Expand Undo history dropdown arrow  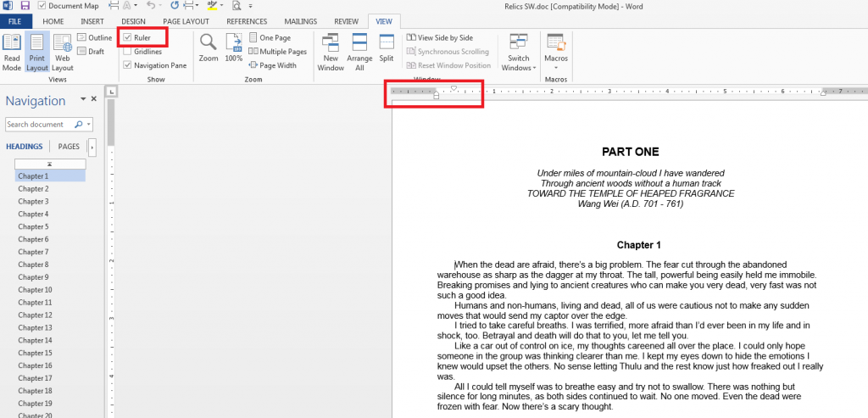161,6
